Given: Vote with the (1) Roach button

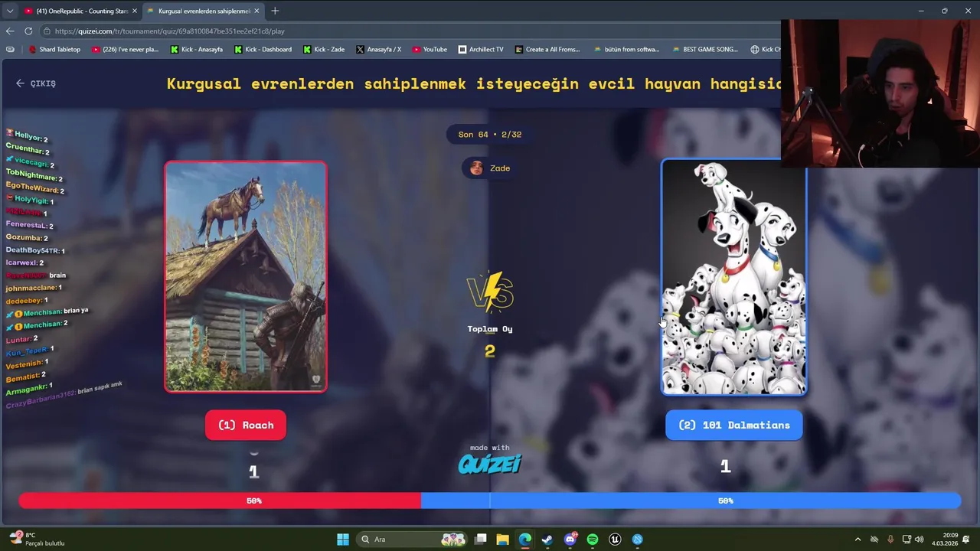Looking at the screenshot, I should click(246, 425).
